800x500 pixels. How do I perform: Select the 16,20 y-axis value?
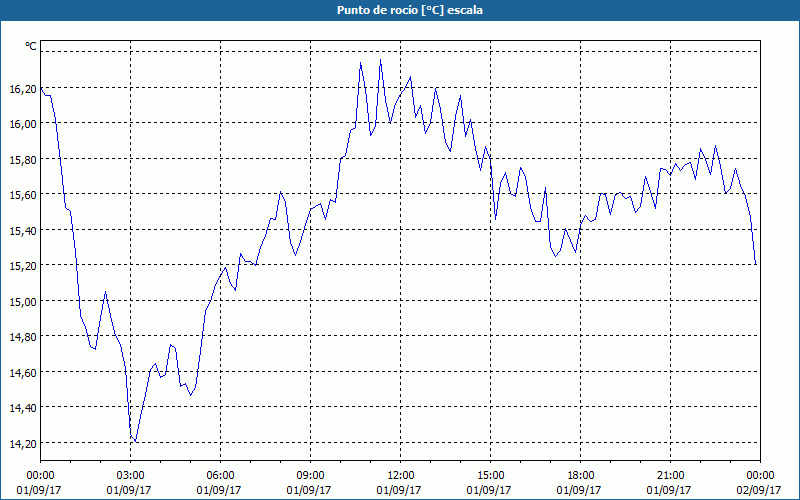[x=23, y=89]
